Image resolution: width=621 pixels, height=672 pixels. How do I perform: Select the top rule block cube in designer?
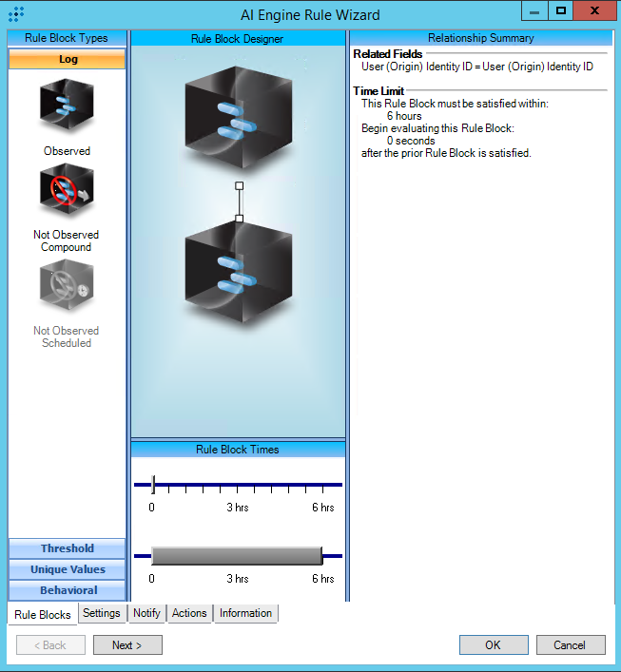(x=239, y=116)
